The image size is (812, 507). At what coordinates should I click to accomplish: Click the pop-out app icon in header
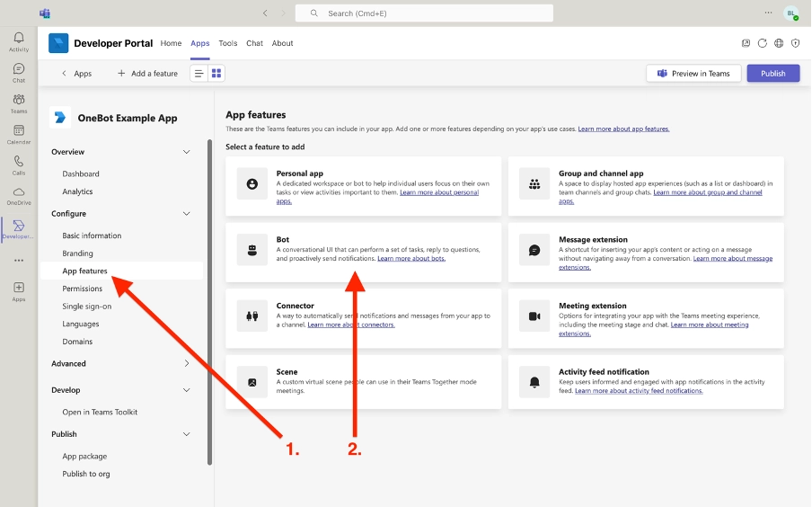click(x=746, y=43)
